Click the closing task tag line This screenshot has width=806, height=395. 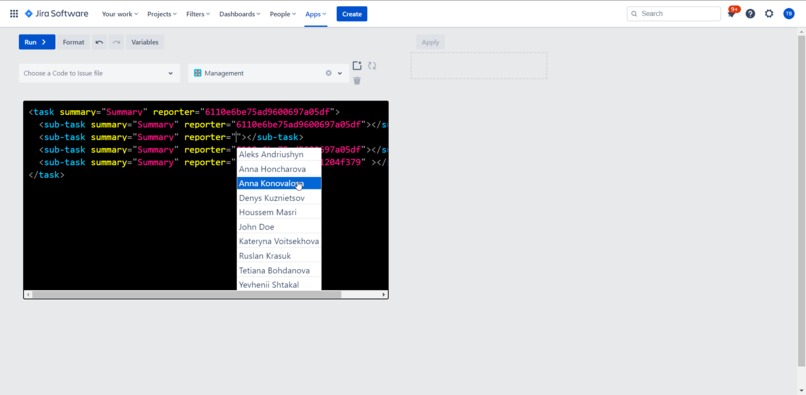(46, 175)
